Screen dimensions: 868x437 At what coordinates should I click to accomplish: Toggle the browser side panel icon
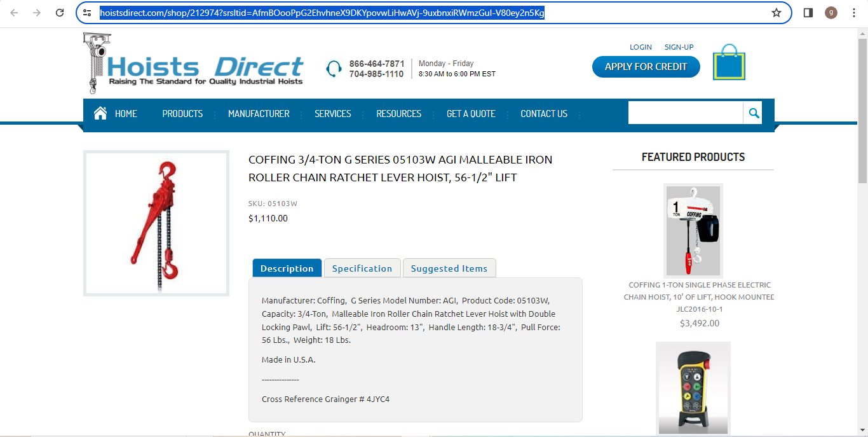pos(808,13)
